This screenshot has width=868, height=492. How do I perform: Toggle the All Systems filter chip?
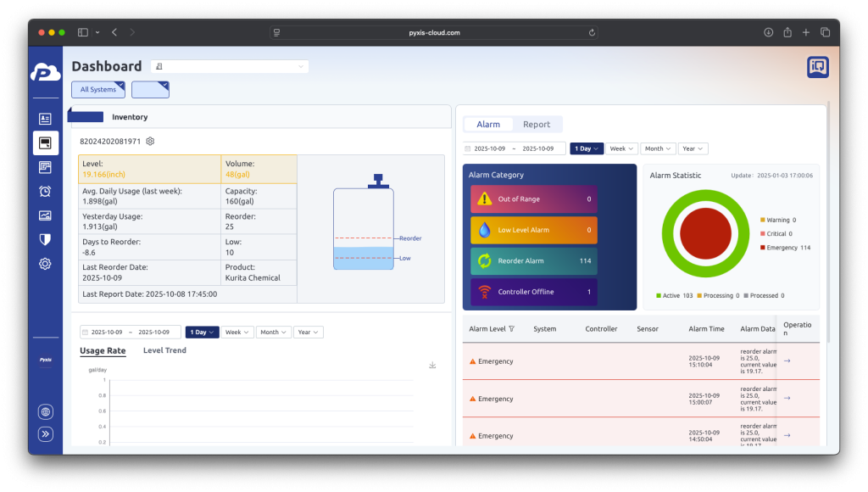pyautogui.click(x=98, y=90)
